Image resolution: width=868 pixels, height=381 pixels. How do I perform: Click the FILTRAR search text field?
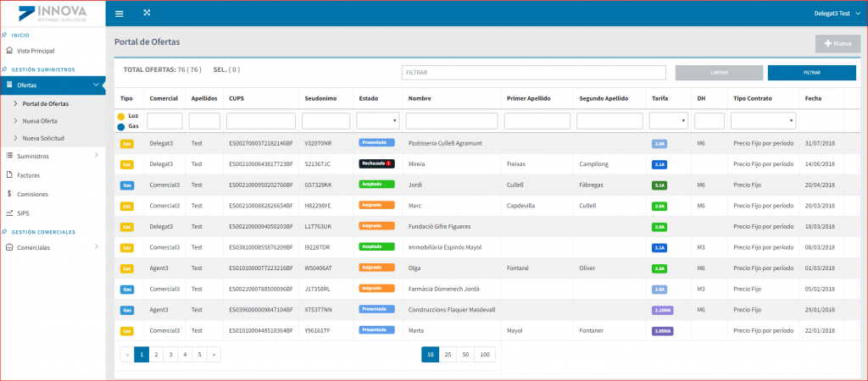pos(534,73)
